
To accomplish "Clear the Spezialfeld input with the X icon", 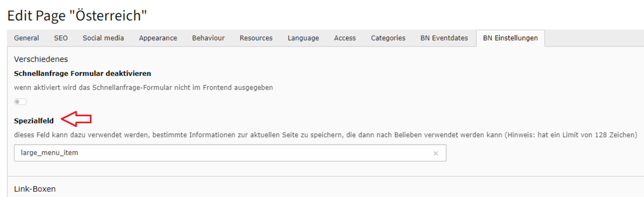I will [435, 153].
